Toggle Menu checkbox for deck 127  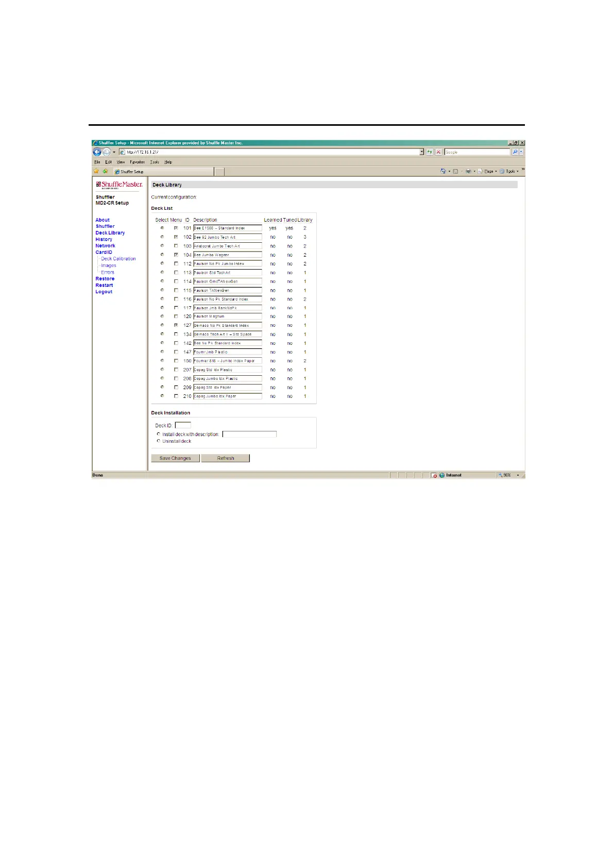pos(176,325)
